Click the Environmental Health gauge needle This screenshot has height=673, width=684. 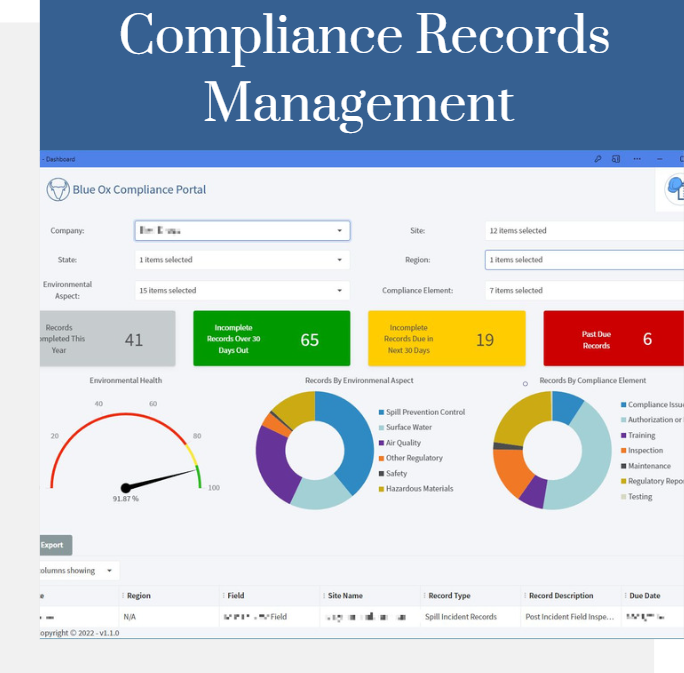pos(160,479)
